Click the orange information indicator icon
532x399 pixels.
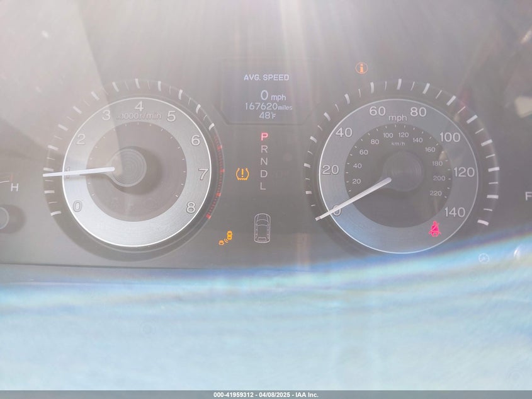tap(361, 68)
